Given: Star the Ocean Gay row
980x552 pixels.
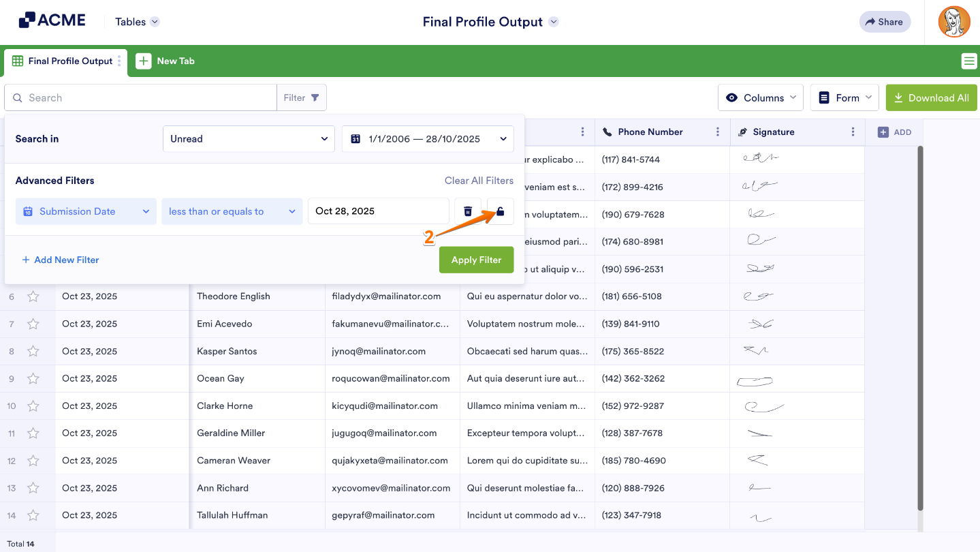Looking at the screenshot, I should [33, 379].
